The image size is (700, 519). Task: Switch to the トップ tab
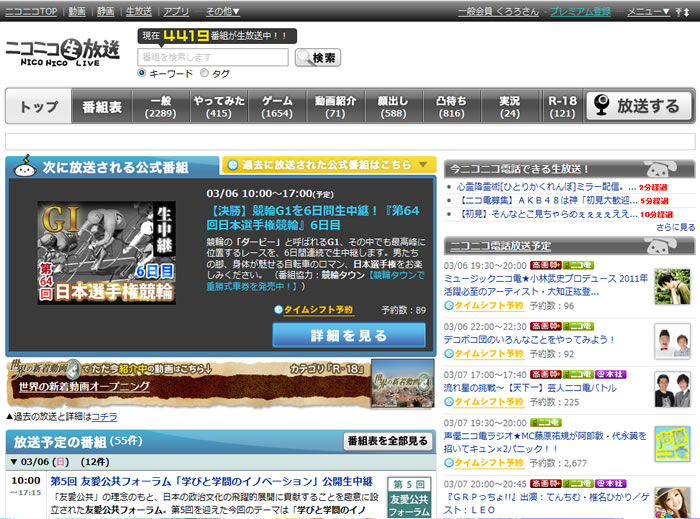coord(39,106)
